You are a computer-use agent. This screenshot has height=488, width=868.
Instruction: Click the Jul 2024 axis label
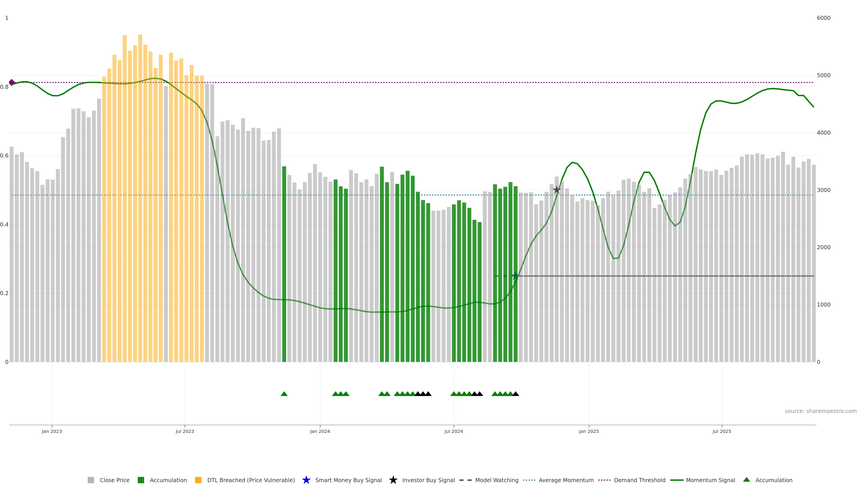pos(453,432)
